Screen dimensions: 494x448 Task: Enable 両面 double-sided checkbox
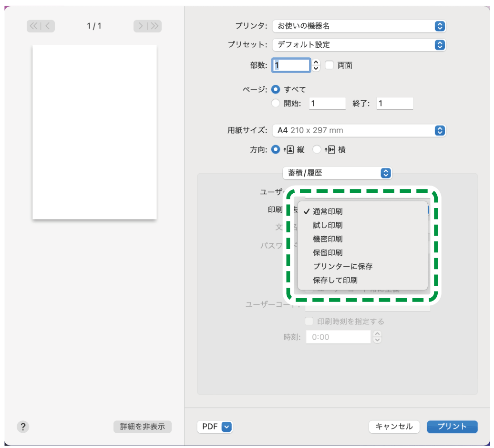point(329,65)
